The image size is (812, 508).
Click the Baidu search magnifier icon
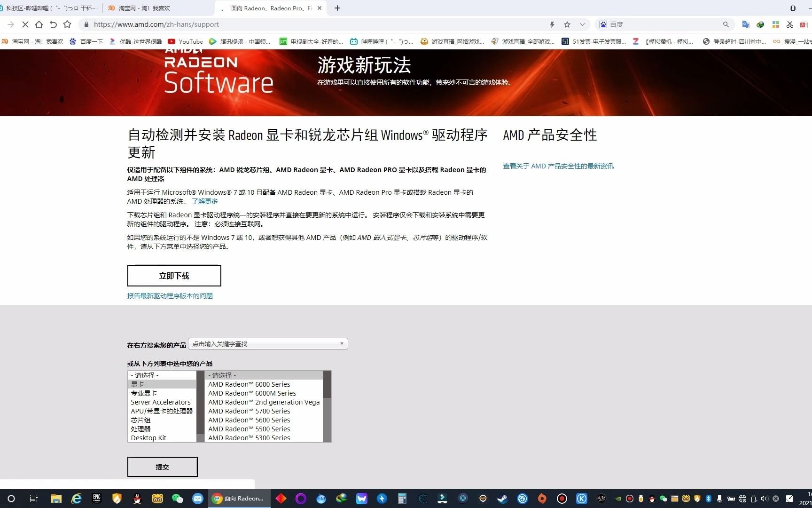tap(726, 24)
